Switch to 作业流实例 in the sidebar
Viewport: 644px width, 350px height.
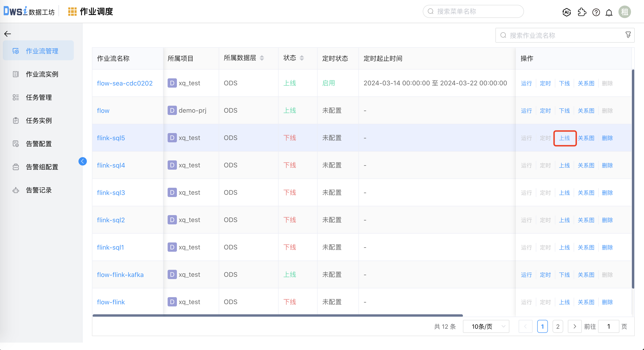coord(42,74)
